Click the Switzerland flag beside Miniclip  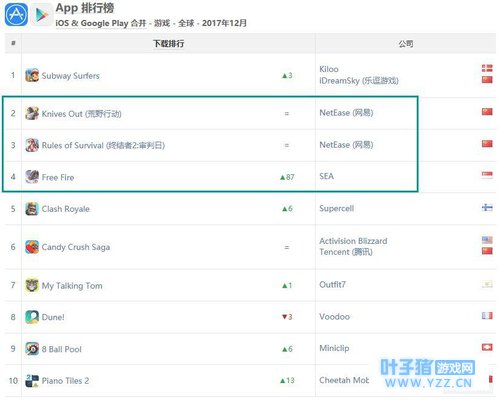click(x=487, y=347)
